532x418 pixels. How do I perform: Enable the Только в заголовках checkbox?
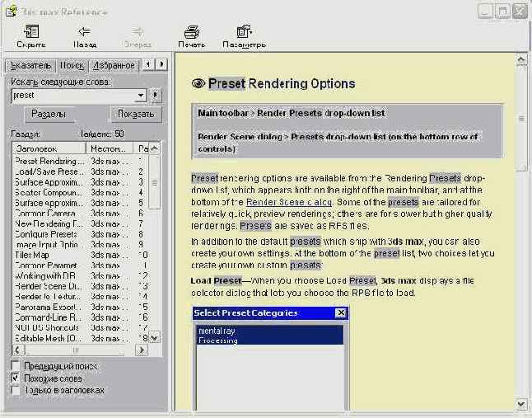(x=16, y=390)
